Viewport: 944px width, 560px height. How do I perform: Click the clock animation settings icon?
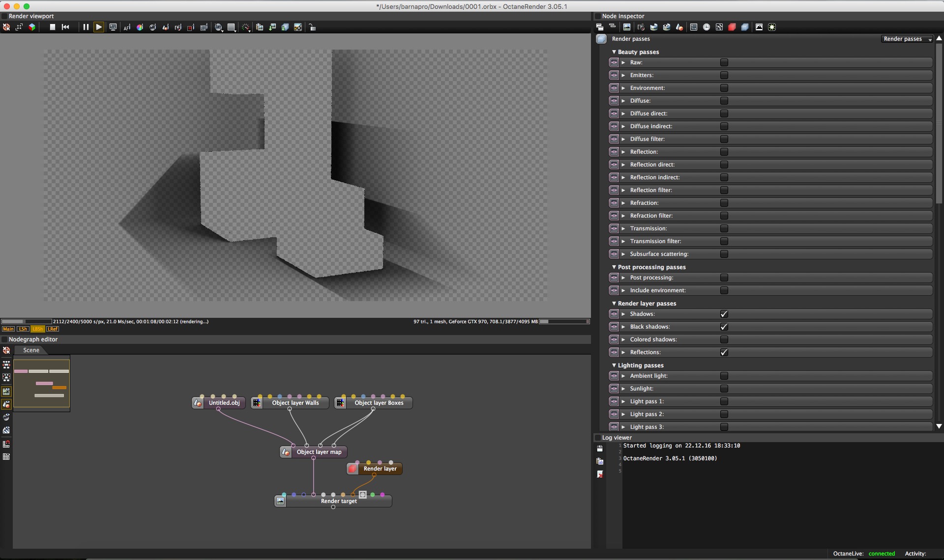[x=706, y=27]
